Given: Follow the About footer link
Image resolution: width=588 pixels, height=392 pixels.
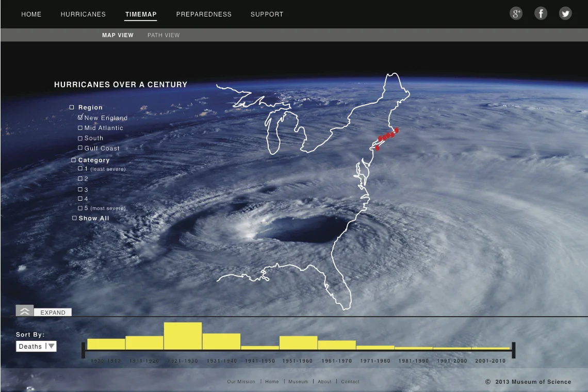Looking at the screenshot, I should click(325, 382).
